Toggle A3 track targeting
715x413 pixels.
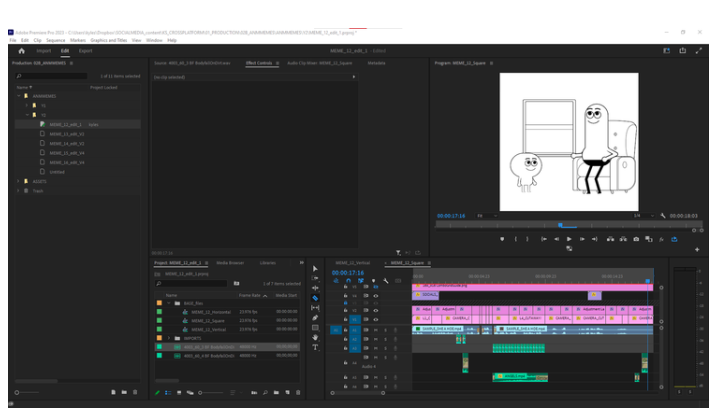(x=355, y=348)
